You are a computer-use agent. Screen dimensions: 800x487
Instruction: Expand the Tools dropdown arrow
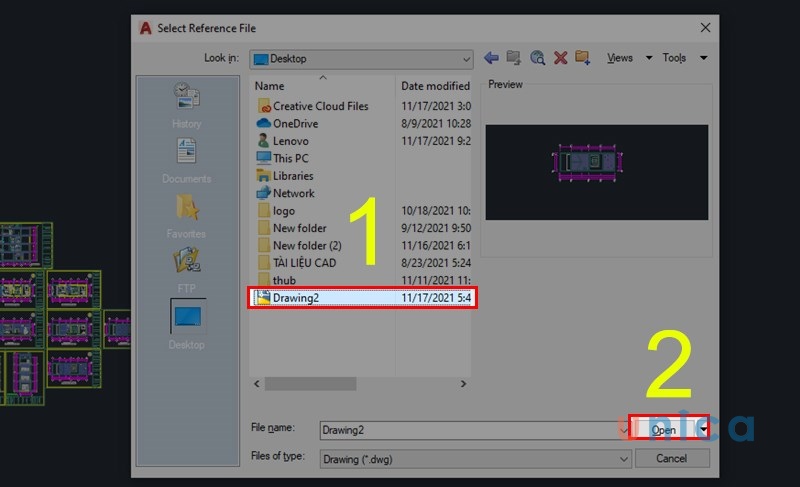point(704,58)
